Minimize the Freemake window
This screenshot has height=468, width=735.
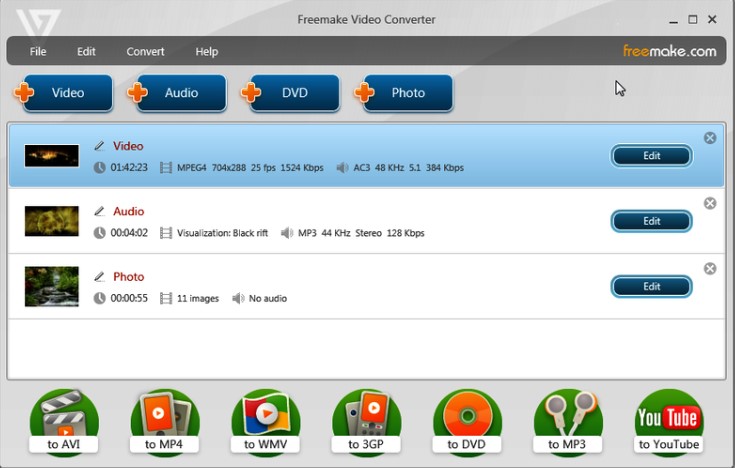pos(674,20)
